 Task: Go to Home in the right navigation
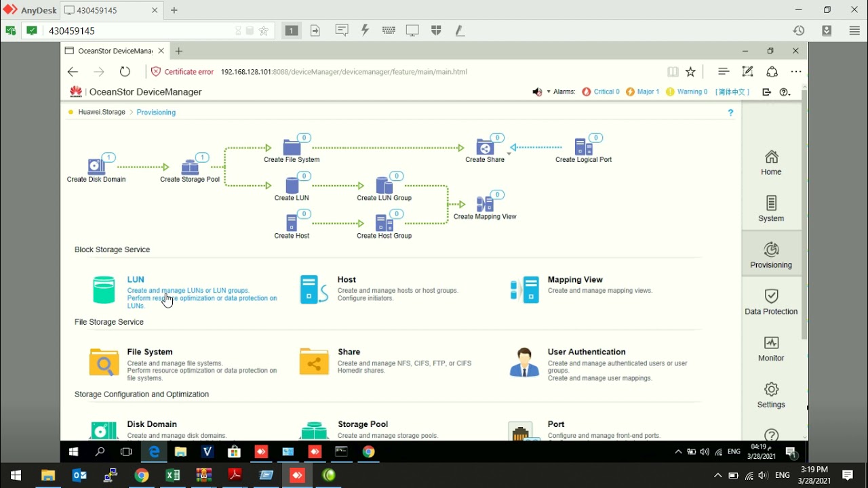click(x=771, y=163)
